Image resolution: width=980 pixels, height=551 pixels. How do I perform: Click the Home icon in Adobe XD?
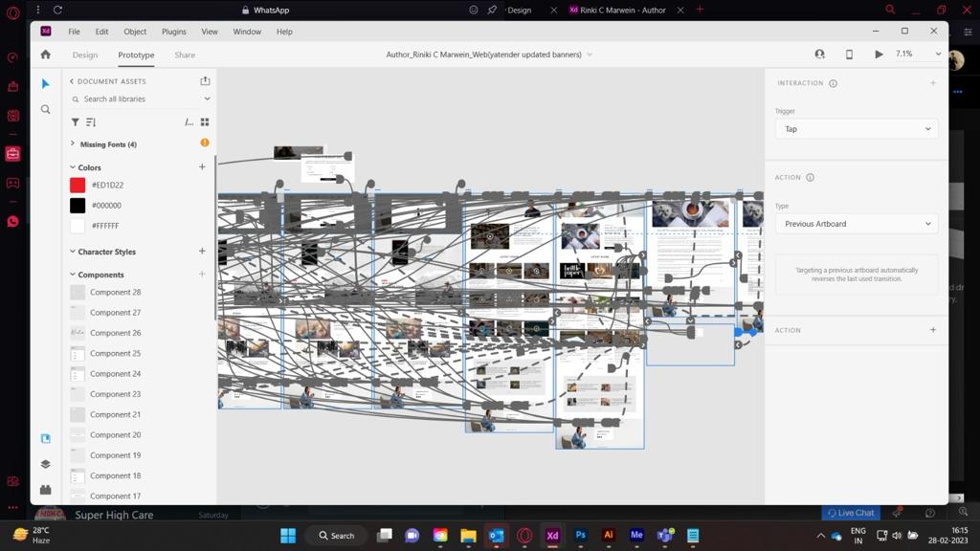(46, 55)
